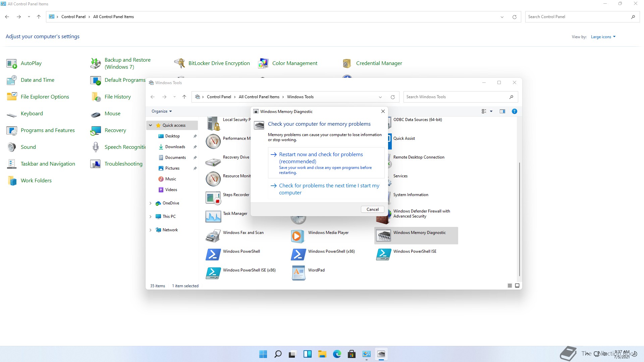Toggle the preview pane button

click(x=502, y=111)
